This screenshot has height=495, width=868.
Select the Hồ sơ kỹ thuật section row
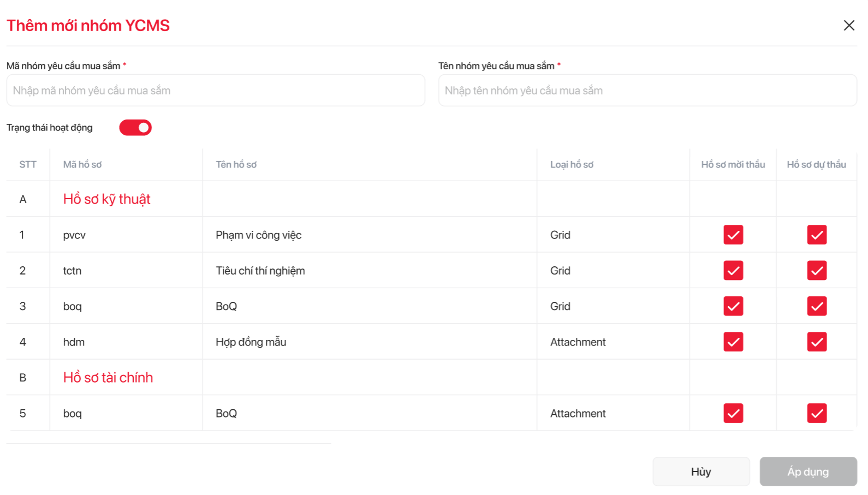click(x=107, y=199)
